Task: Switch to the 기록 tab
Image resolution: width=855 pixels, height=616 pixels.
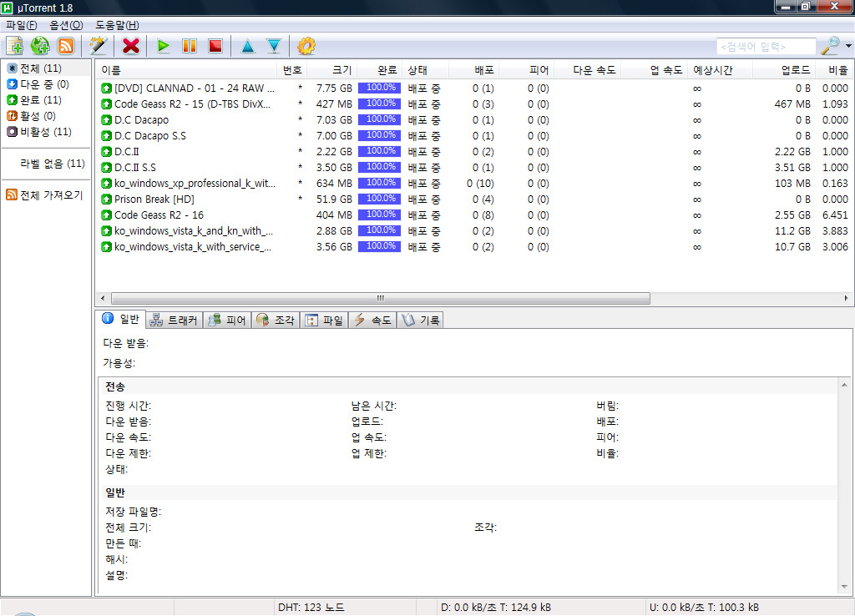Action: [x=421, y=320]
